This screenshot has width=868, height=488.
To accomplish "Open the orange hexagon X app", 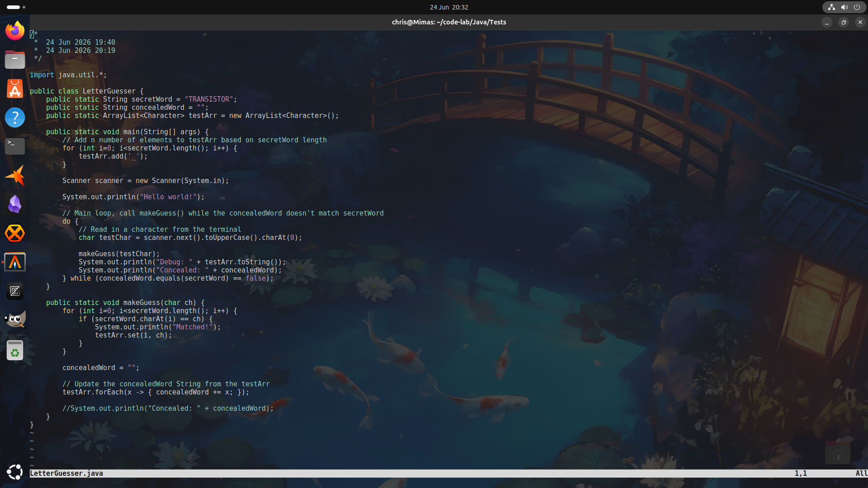I will pyautogui.click(x=15, y=233).
